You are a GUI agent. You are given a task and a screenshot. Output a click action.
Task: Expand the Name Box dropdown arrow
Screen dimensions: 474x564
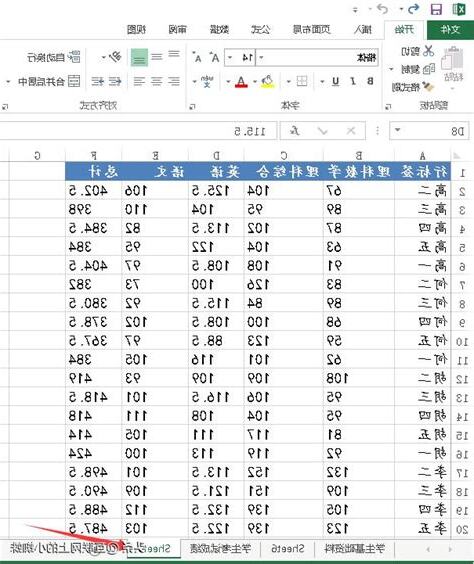pos(398,131)
